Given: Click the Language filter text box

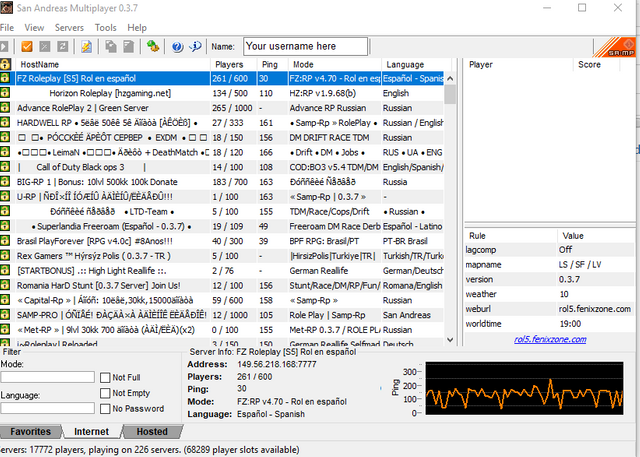Looking at the screenshot, I should pos(47,408).
